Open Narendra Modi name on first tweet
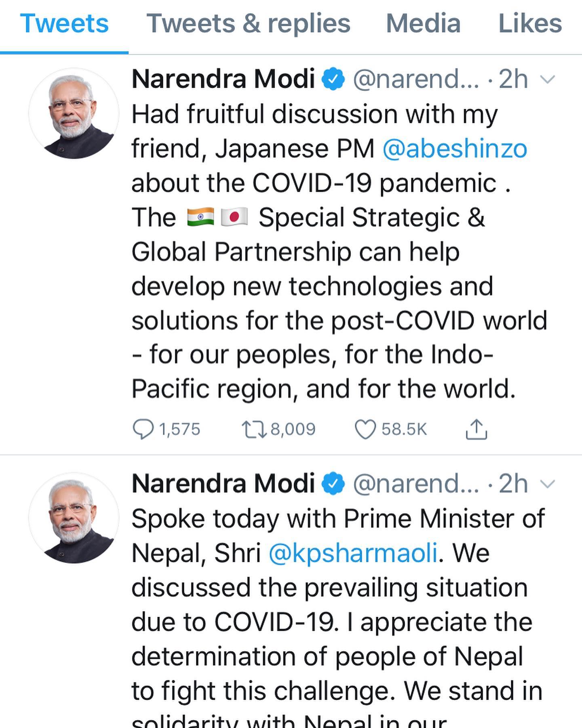Image resolution: width=582 pixels, height=728 pixels. pyautogui.click(x=223, y=79)
